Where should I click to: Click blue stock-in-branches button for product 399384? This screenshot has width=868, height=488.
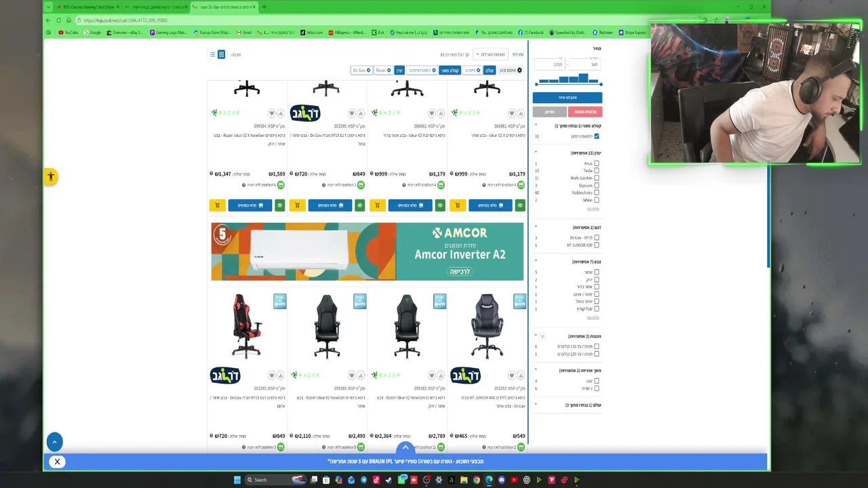click(250, 205)
